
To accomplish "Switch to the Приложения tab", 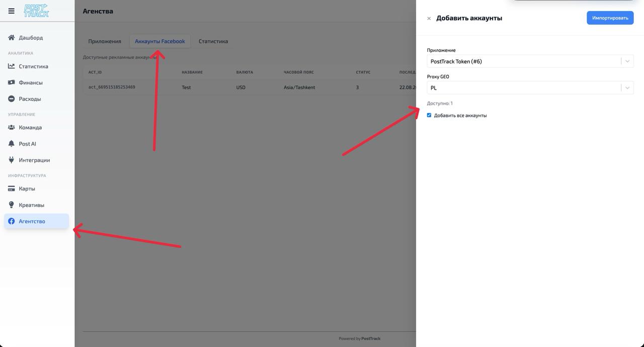I will [x=104, y=41].
